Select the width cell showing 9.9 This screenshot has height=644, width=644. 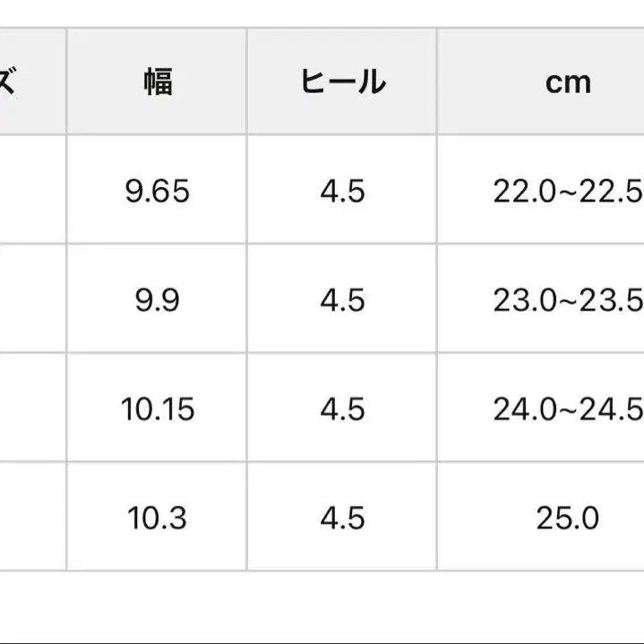coord(158,300)
